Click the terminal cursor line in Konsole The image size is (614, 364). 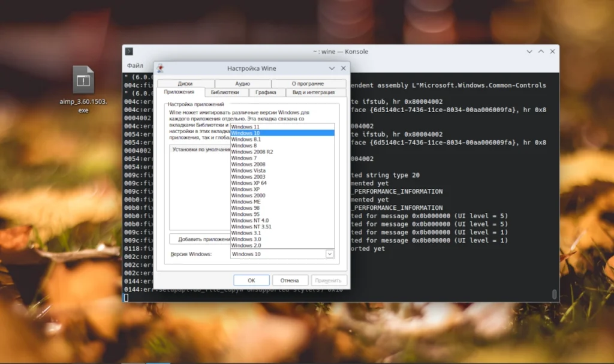(x=126, y=298)
